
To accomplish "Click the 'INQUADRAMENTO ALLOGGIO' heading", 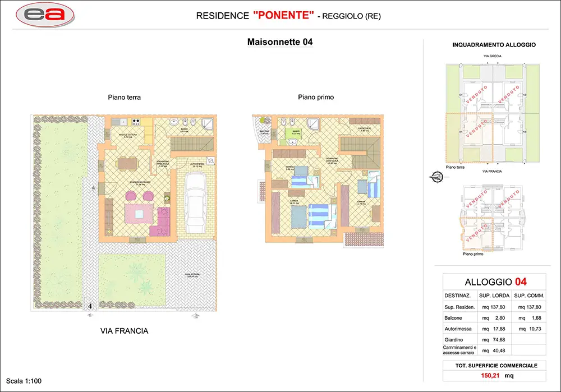I will coord(494,45).
